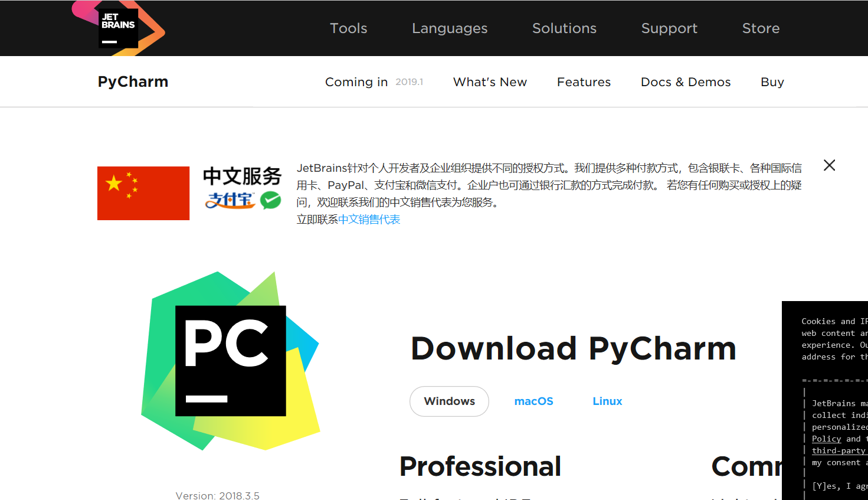Screen dimensions: 868x500
Task: Click the green WeChat Pay icon
Action: (271, 200)
